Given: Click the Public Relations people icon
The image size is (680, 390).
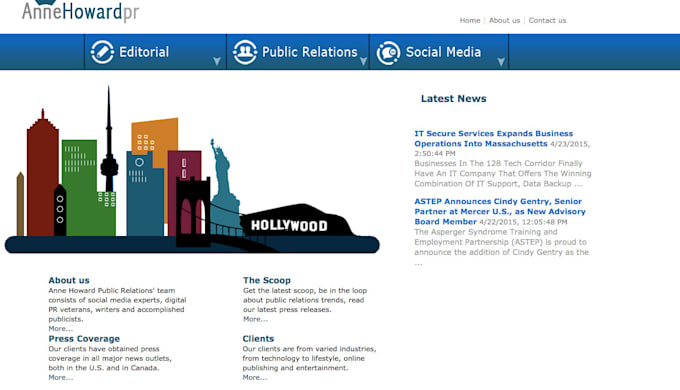Looking at the screenshot, I should coord(245,52).
